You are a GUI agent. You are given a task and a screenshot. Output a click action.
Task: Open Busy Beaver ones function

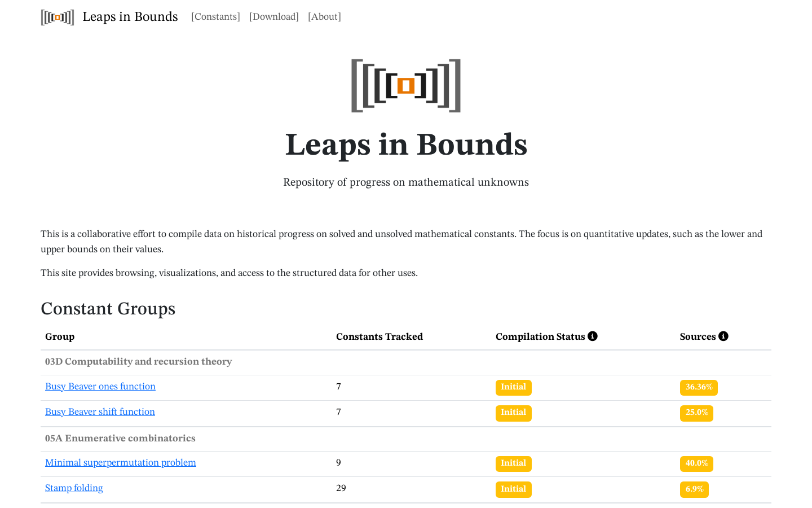coord(100,387)
